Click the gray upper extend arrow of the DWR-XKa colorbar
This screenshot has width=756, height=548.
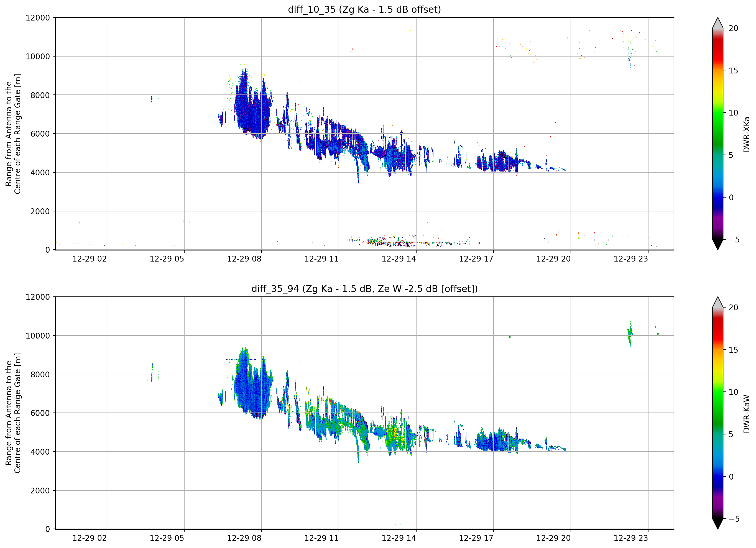click(717, 23)
